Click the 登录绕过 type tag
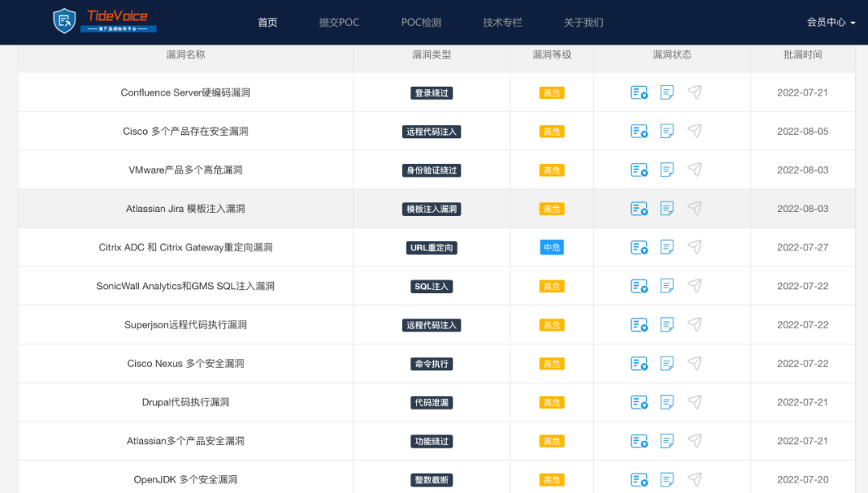 [432, 93]
